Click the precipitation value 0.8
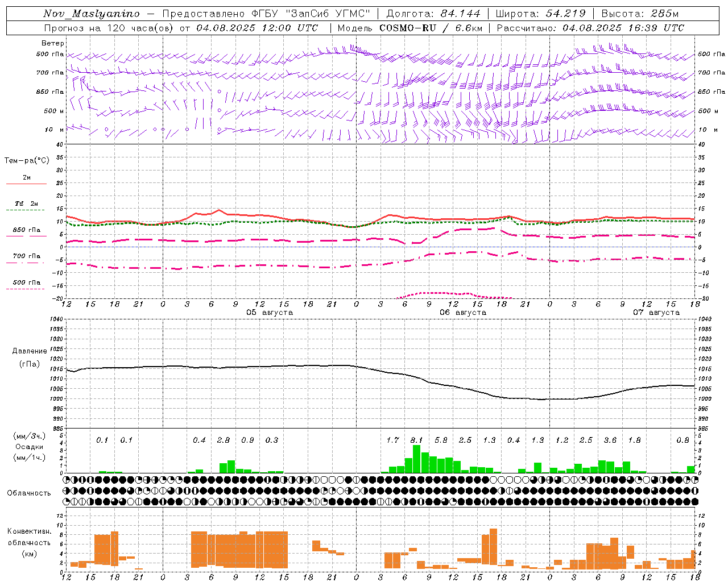Screen dimensions: 728x582 (x=683, y=440)
